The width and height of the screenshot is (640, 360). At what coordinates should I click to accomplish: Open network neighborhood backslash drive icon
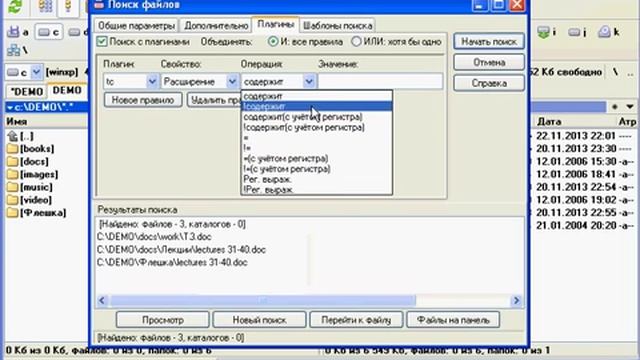point(18,50)
